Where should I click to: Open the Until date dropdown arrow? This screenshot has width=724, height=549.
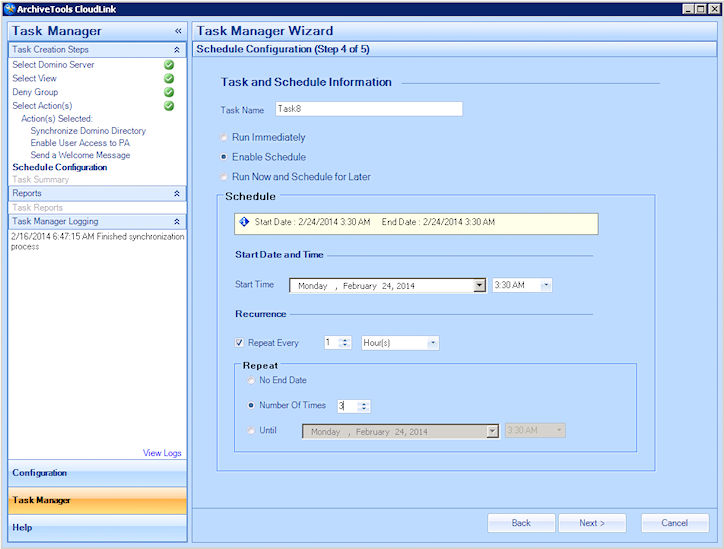(x=492, y=431)
